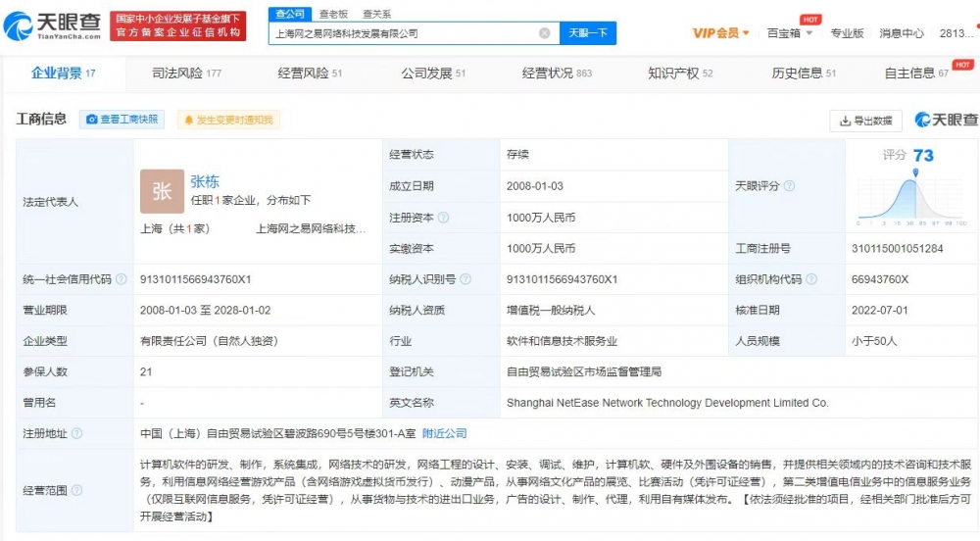Screen dimensions: 980x541
Task: Click the business term 2008-01-03 至 2028-01-02
Action: click(205, 310)
